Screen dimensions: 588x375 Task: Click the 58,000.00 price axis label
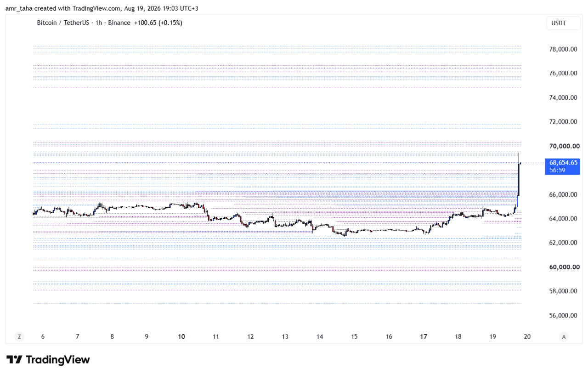563,291
